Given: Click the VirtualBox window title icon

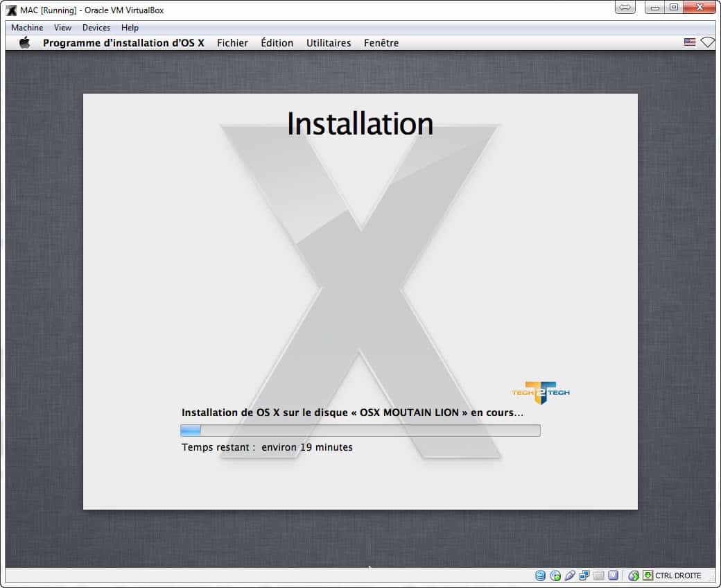Looking at the screenshot, I should 11,10.
